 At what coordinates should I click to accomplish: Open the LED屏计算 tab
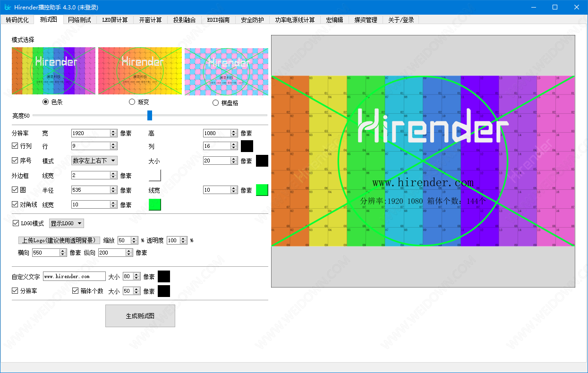pos(115,20)
